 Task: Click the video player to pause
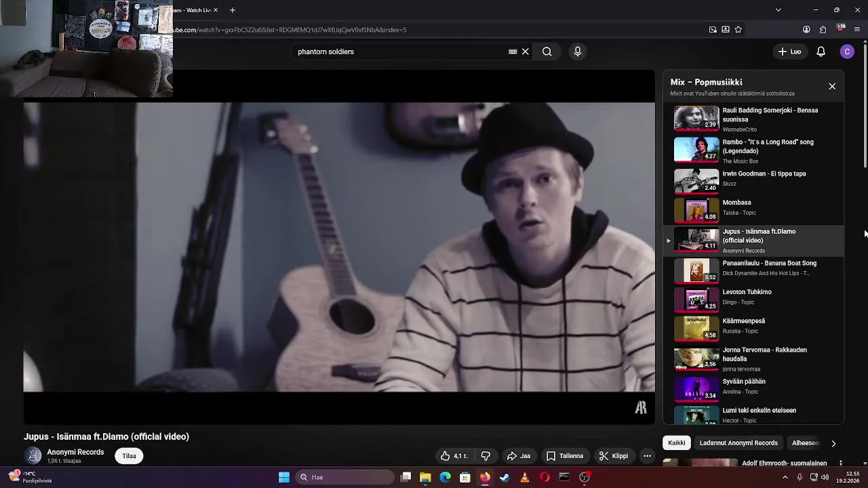(x=339, y=247)
